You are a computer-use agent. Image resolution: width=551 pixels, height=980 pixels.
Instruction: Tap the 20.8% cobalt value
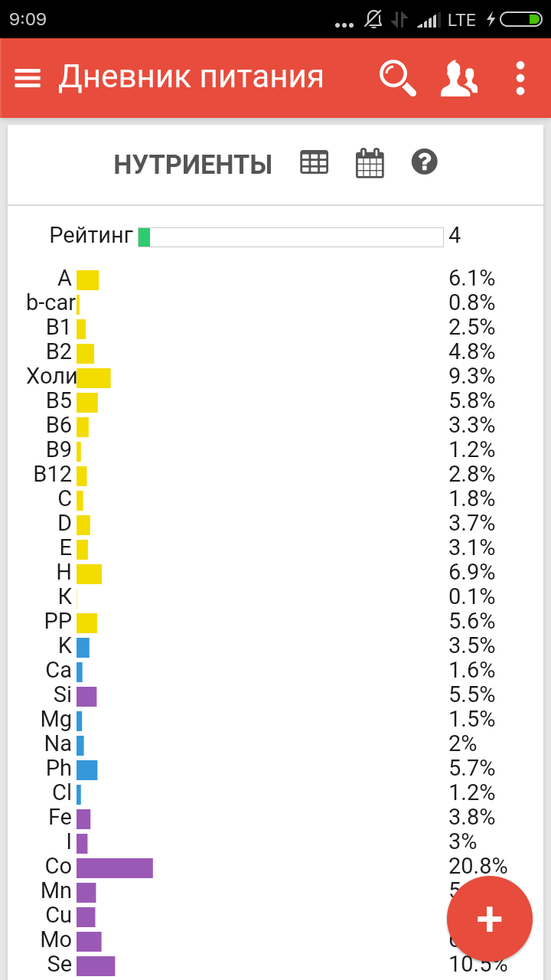(478, 866)
